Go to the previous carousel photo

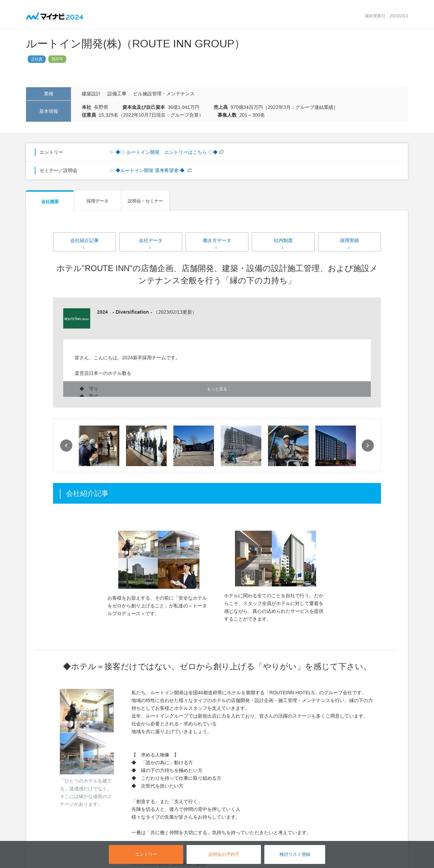click(x=66, y=445)
